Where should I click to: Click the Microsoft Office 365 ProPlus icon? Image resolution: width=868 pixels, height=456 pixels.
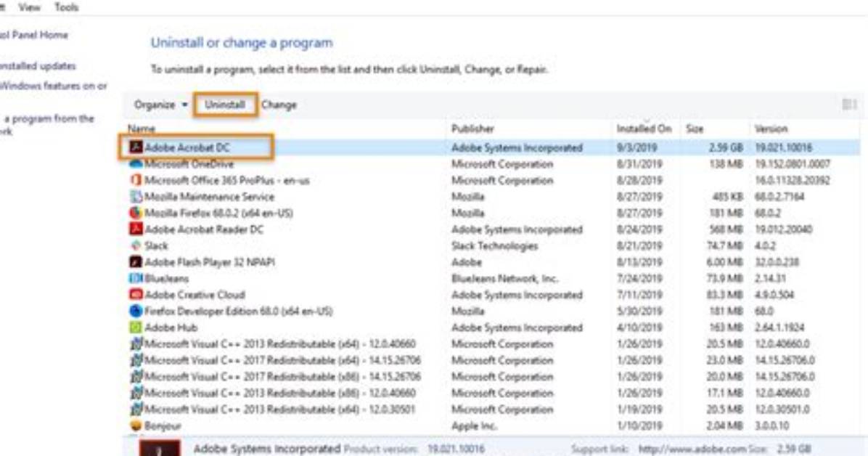point(136,180)
